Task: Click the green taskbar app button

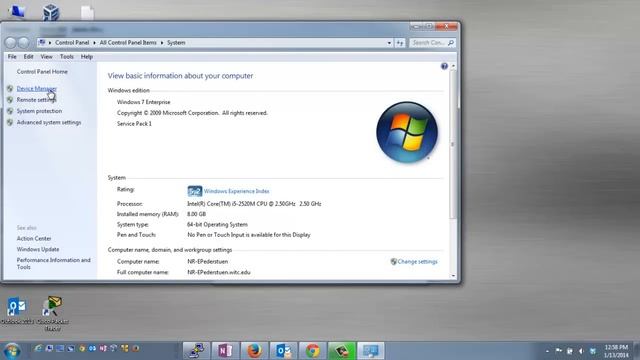Action: (x=342, y=351)
